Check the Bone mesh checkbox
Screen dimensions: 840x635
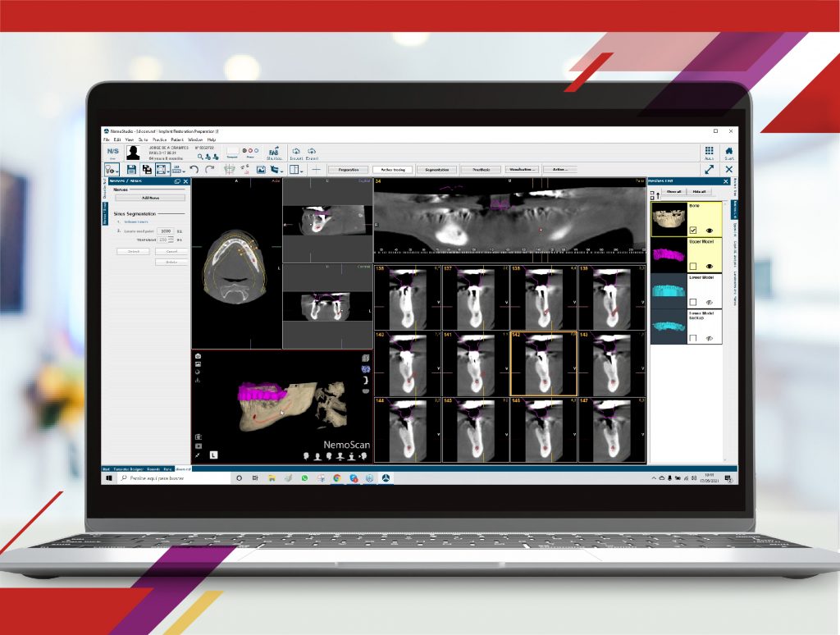(x=693, y=230)
